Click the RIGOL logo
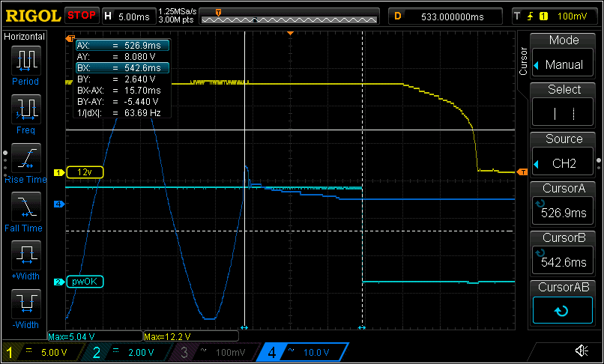Viewport: 604px width, 364px height. point(33,16)
